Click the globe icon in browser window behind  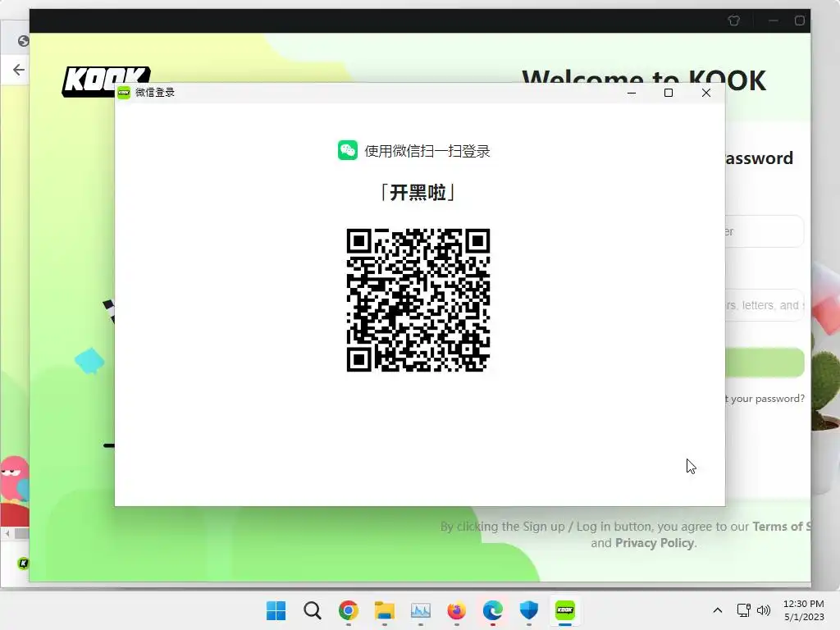pyautogui.click(x=23, y=41)
